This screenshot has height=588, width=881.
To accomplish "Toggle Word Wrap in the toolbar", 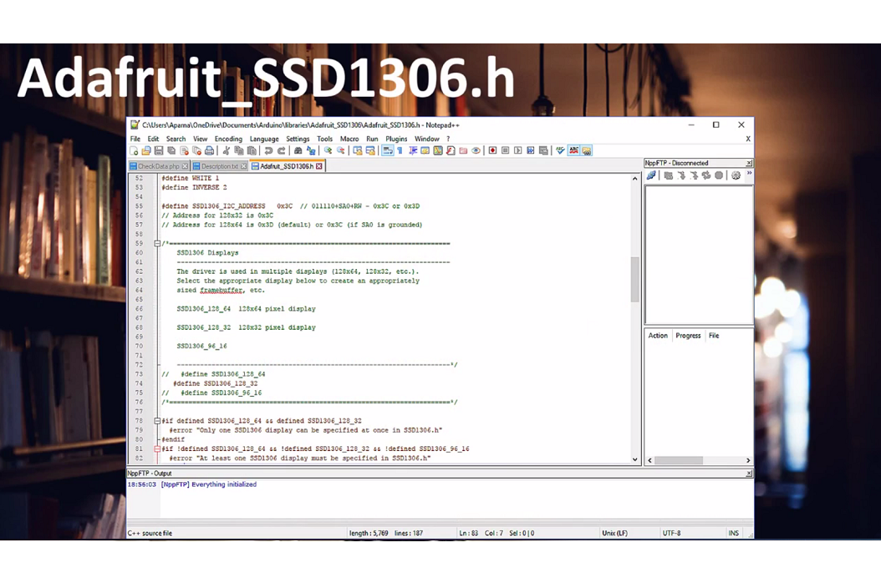I will [x=386, y=150].
